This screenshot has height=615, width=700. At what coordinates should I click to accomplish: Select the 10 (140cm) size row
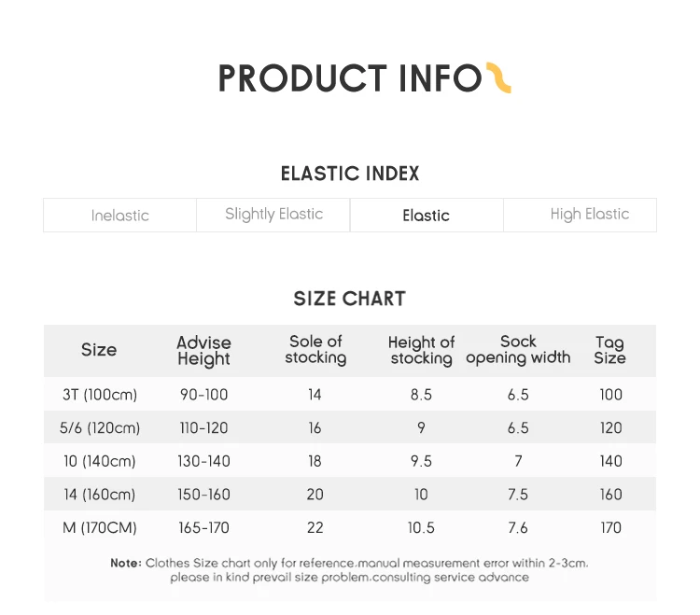click(x=100, y=461)
